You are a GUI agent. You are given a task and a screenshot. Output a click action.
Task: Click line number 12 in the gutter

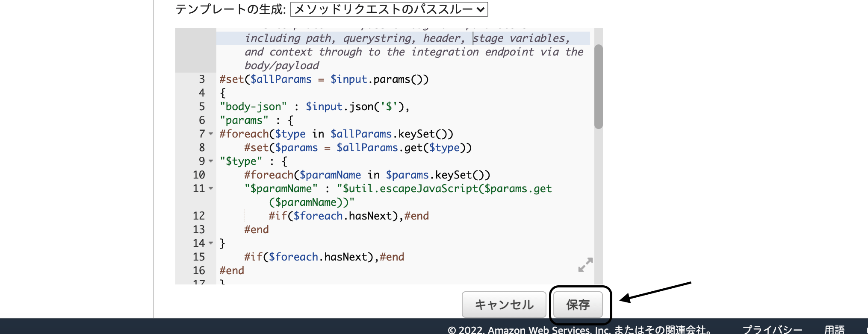pos(199,216)
